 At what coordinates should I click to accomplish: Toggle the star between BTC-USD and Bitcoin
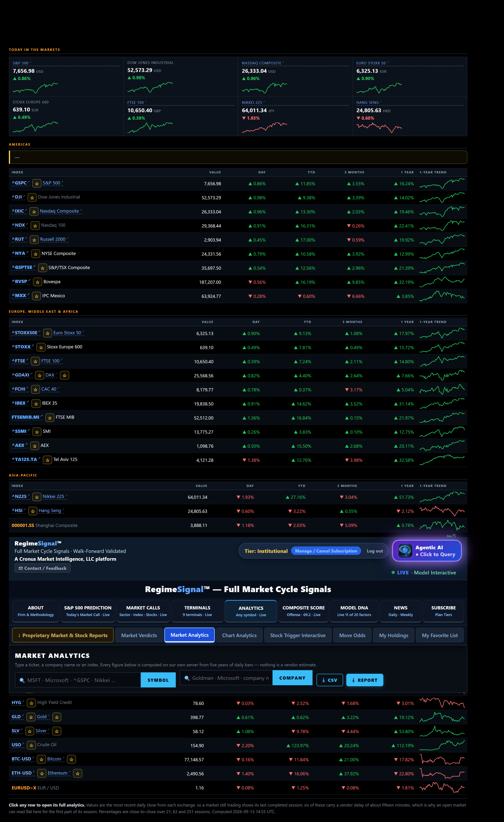click(41, 759)
